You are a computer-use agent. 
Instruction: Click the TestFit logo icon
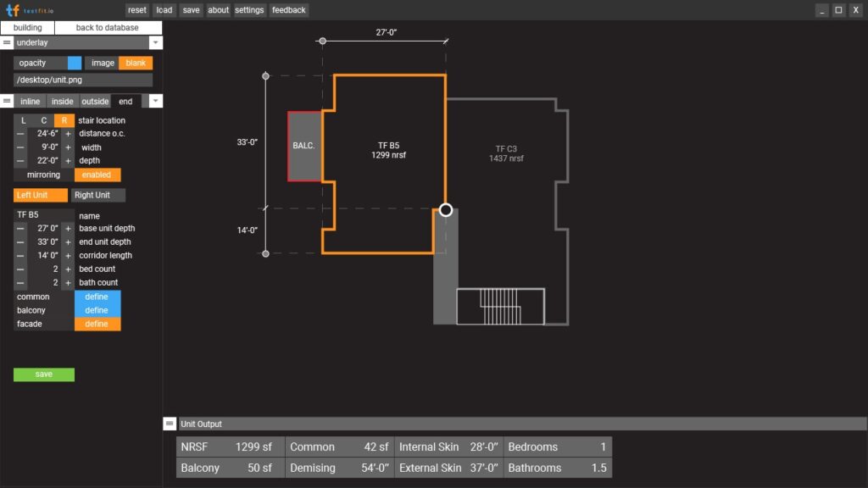[x=10, y=9]
